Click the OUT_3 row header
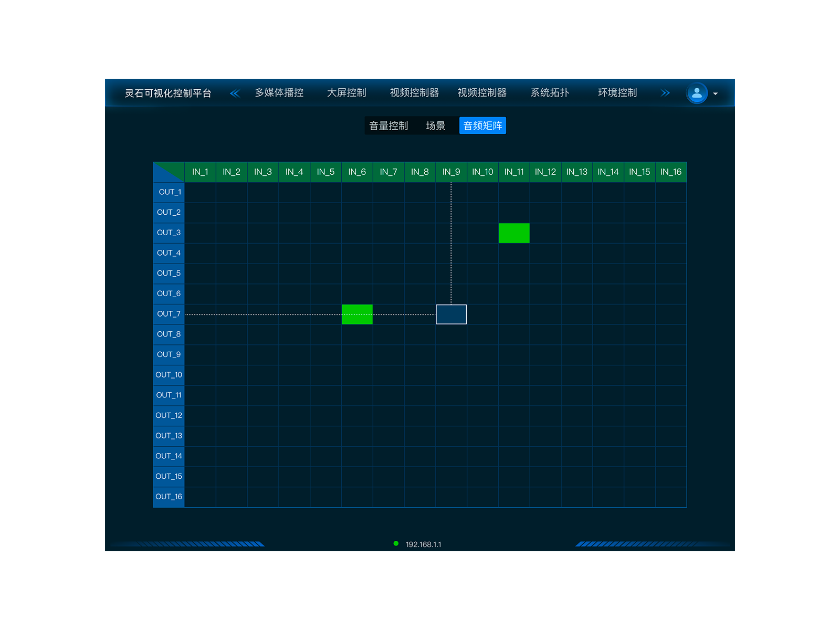Image resolution: width=840 pixels, height=630 pixels. 169,233
